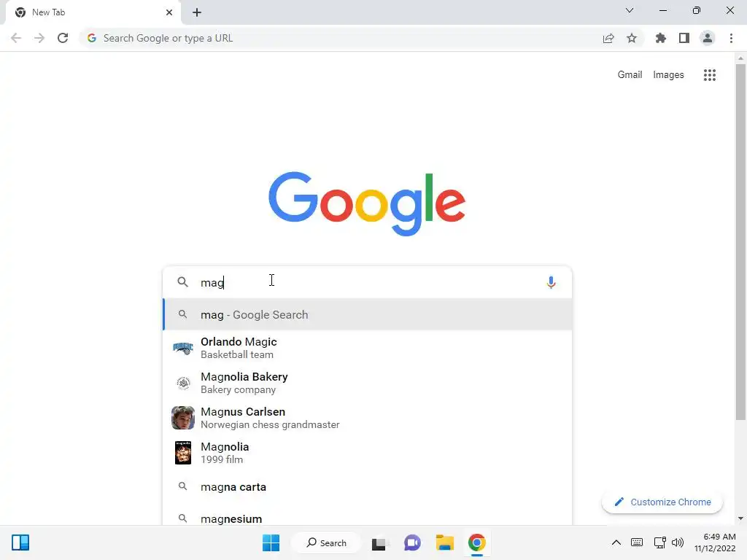This screenshot has height=560, width=747.
Task: Choose the Orlando Magic suggestion
Action: click(x=368, y=348)
